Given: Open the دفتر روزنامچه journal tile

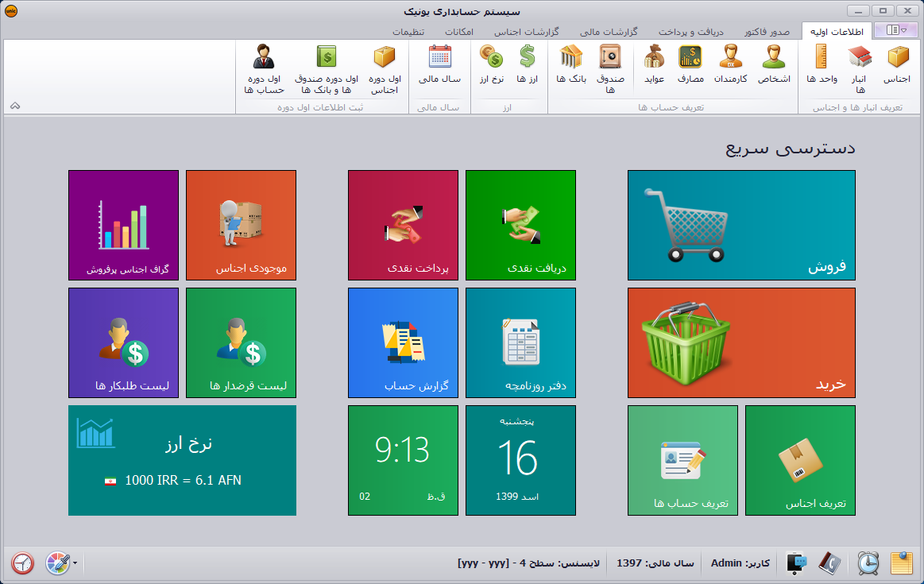Looking at the screenshot, I should [x=520, y=342].
